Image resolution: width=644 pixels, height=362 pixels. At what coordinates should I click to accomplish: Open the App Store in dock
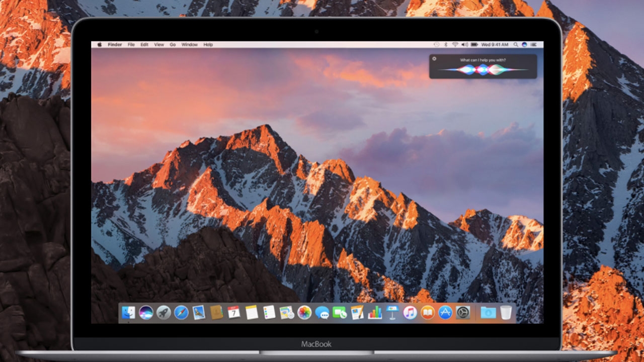(445, 312)
